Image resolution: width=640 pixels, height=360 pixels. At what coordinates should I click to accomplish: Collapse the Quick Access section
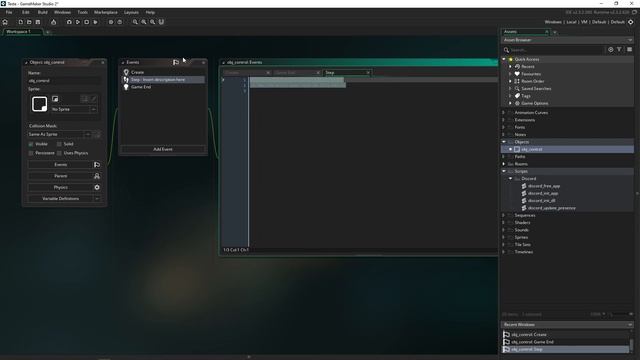point(504,59)
